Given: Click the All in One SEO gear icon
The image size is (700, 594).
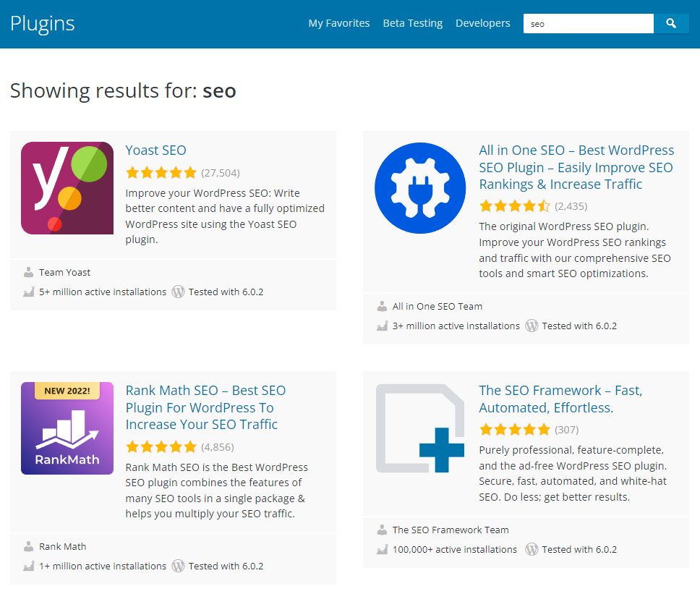Looking at the screenshot, I should click(421, 188).
